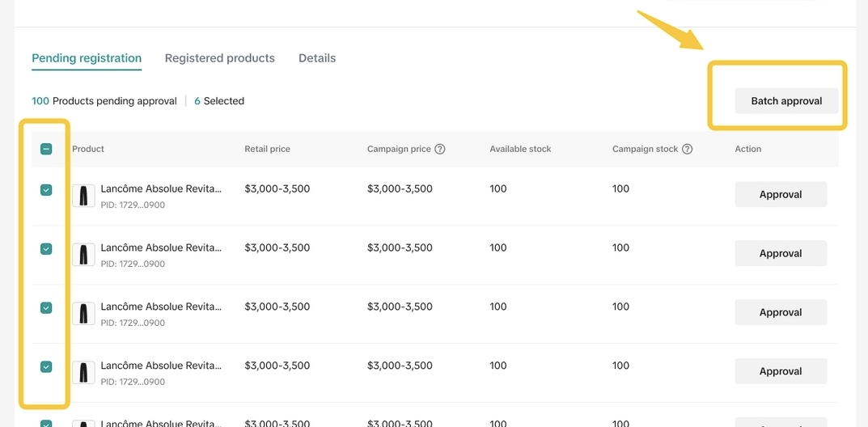Uncheck the first product row checkbox

[46, 190]
